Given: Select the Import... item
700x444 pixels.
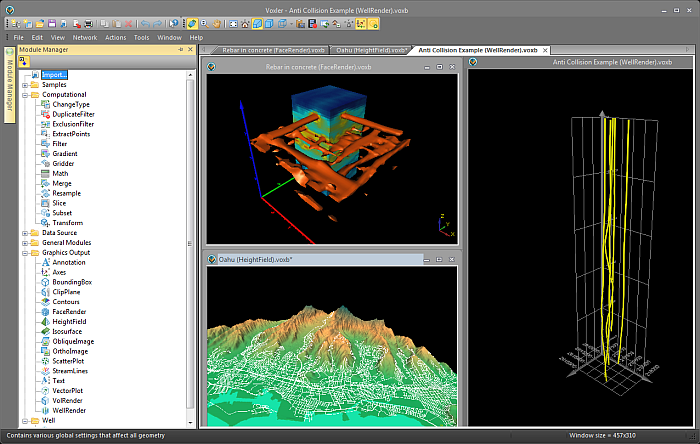Looking at the screenshot, I should pyautogui.click(x=54, y=75).
